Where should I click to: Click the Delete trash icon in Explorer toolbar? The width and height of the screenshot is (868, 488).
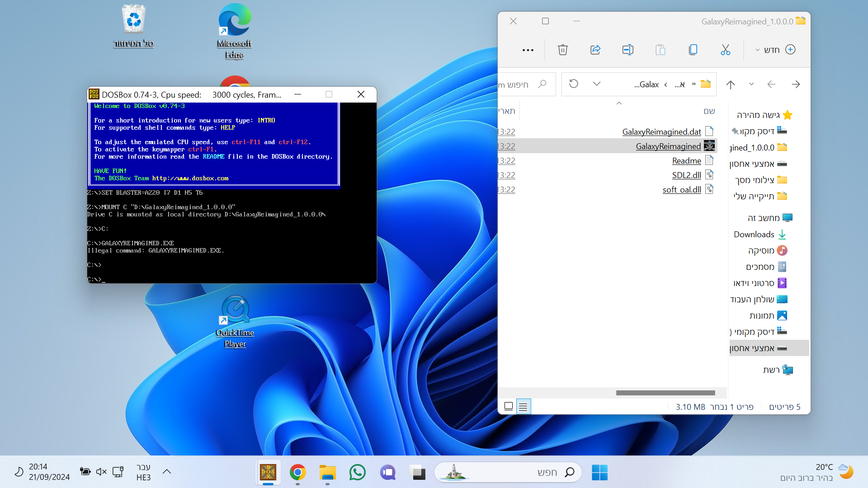tap(562, 50)
